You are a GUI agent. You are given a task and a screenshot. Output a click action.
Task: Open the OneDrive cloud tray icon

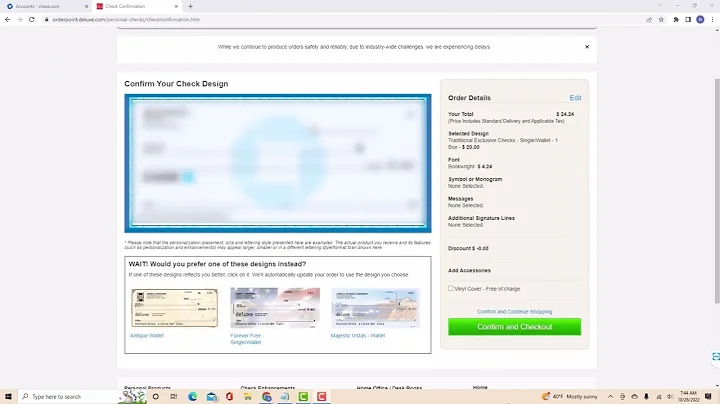[634, 396]
